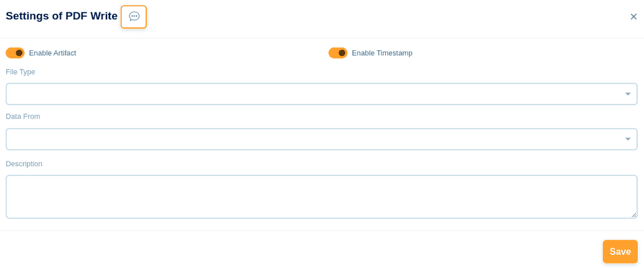Screen dimensions: 644x268
Task: Toggle the Enable Artifact switch
Action: tap(15, 53)
